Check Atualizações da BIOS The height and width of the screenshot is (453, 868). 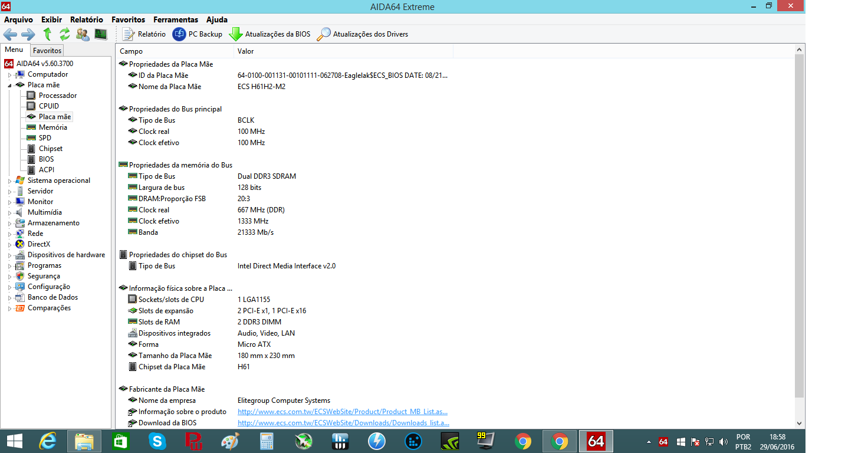click(x=269, y=34)
